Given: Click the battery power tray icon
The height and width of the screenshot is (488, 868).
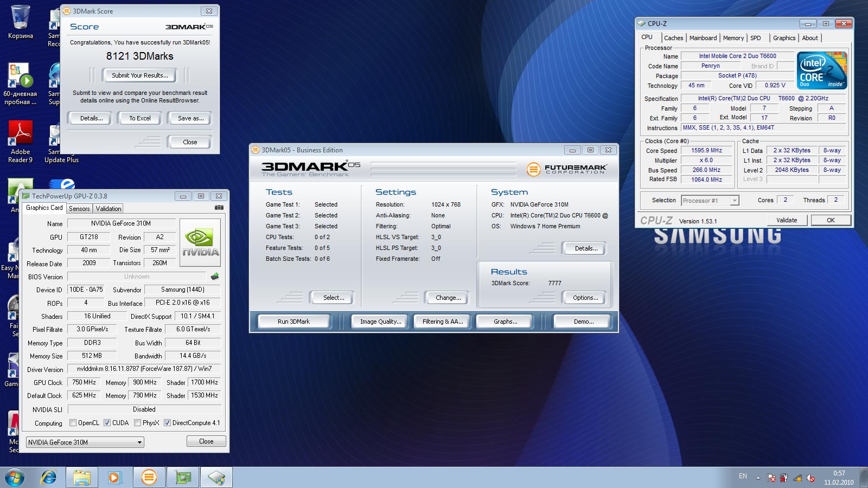Looking at the screenshot, I should 784,478.
